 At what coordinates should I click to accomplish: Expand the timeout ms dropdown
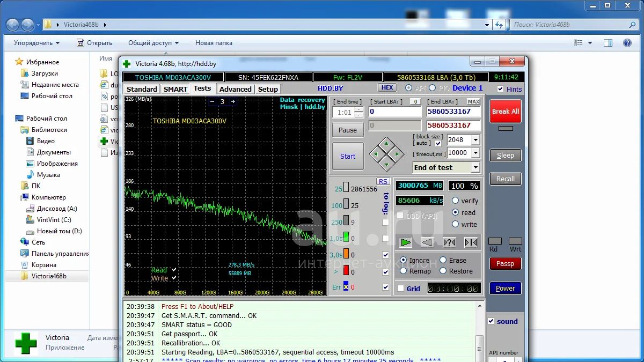(475, 153)
